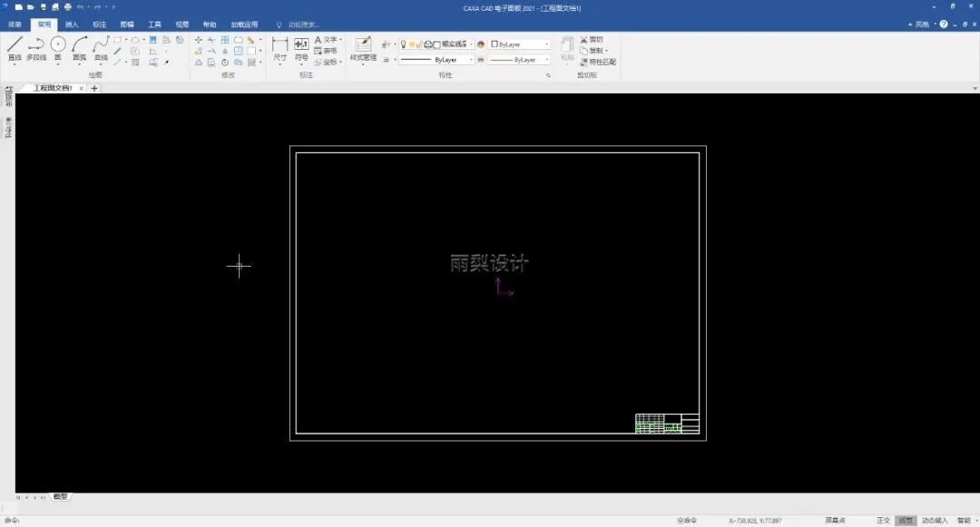Switch to the 帮助 help ribbon tab
The width and height of the screenshot is (980, 527).
[x=210, y=25]
